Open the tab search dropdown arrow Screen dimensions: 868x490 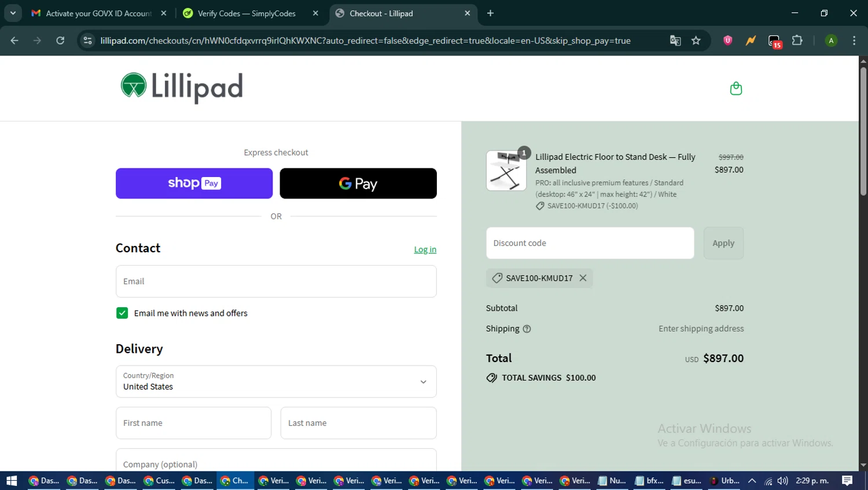click(13, 13)
